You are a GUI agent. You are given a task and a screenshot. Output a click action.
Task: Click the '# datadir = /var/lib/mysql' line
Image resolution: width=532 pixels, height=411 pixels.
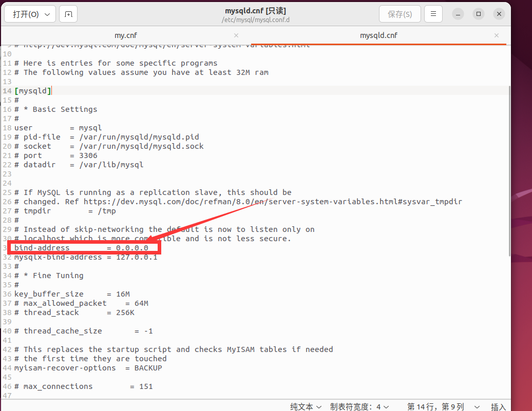coord(79,165)
